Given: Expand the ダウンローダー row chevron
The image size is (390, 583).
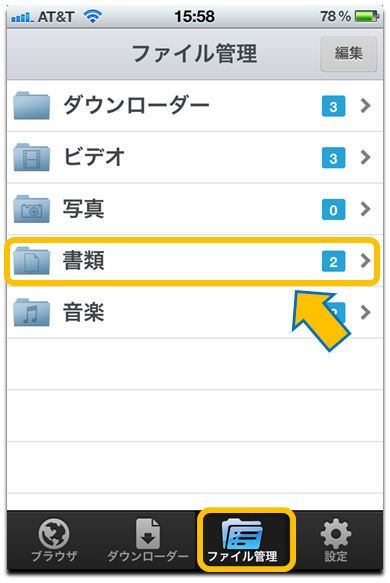Looking at the screenshot, I should [x=366, y=106].
